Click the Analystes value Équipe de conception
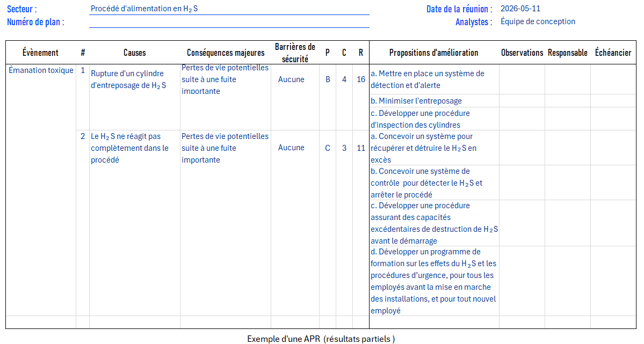644x344 pixels. point(538,22)
